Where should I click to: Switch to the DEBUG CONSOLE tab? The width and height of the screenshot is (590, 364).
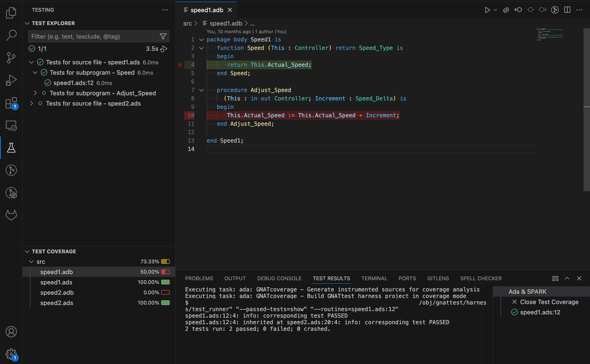[x=279, y=279]
